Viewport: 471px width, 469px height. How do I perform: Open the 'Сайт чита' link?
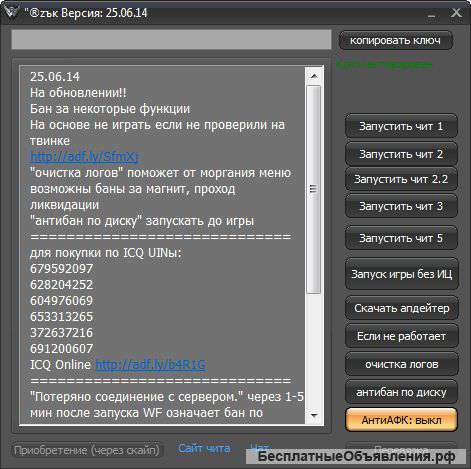tap(204, 448)
